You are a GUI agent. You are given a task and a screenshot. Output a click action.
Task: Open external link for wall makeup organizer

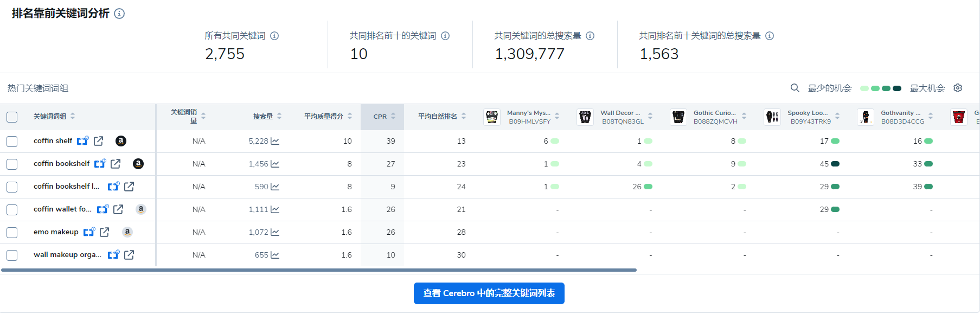coord(129,255)
